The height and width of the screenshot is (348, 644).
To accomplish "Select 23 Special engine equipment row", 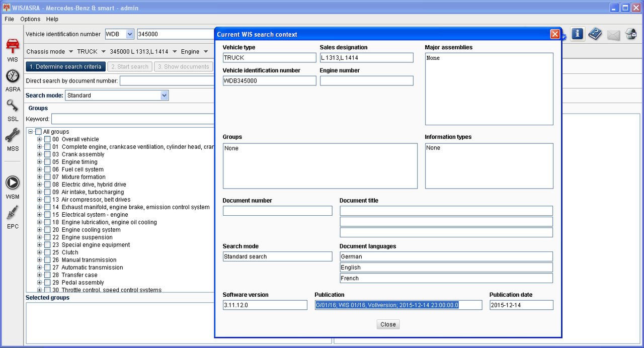I will pyautogui.click(x=91, y=245).
